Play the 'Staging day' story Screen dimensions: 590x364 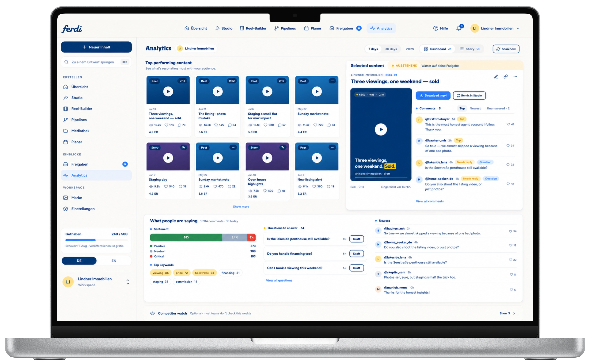pos(168,158)
